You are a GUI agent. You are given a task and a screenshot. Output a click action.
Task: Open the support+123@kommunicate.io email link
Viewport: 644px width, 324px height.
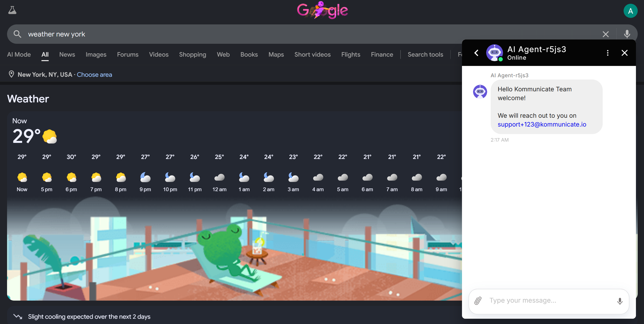point(542,125)
